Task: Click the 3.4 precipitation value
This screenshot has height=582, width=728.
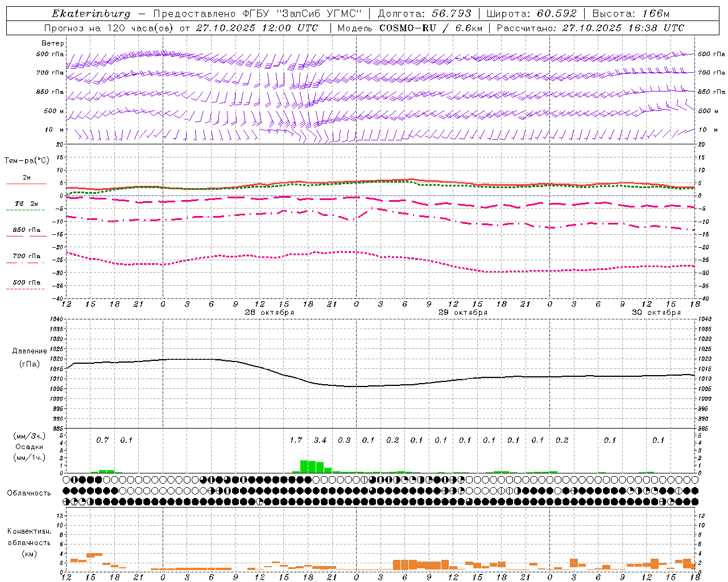Action: tap(320, 440)
